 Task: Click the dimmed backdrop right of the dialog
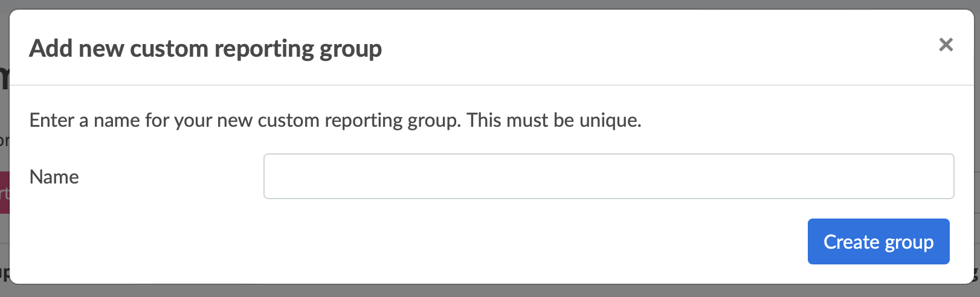(976, 151)
